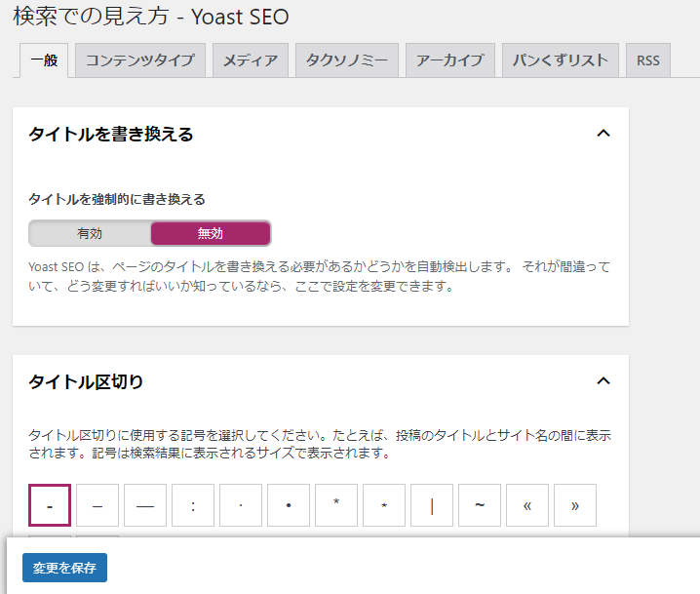Set title rewrite to 無効

pos(211,233)
